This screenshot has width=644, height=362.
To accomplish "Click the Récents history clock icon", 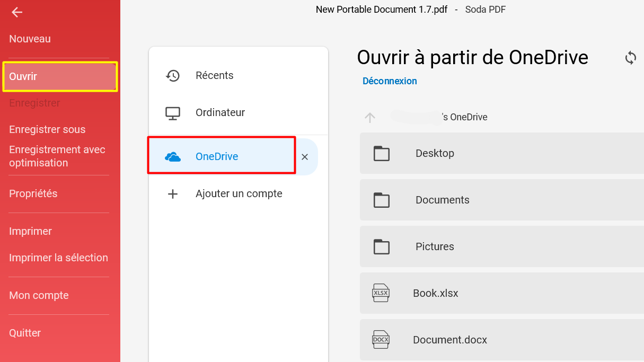I will click(x=173, y=75).
